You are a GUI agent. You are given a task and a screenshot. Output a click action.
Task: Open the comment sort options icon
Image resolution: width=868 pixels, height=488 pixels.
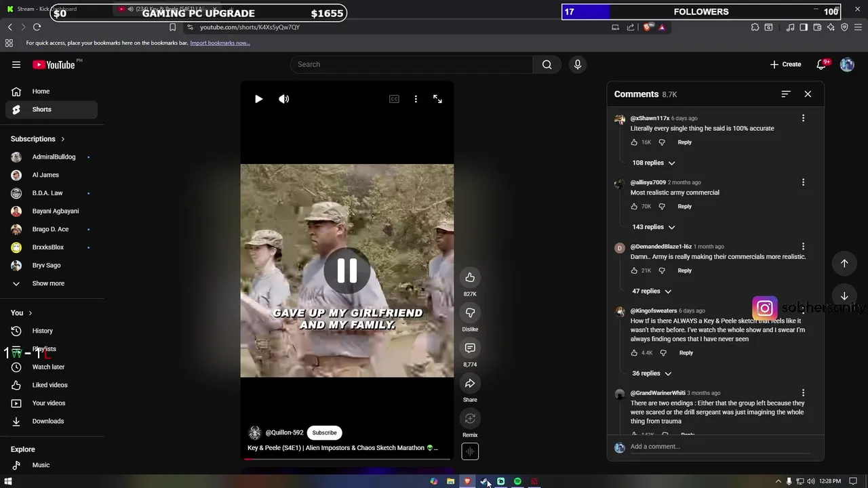click(786, 94)
